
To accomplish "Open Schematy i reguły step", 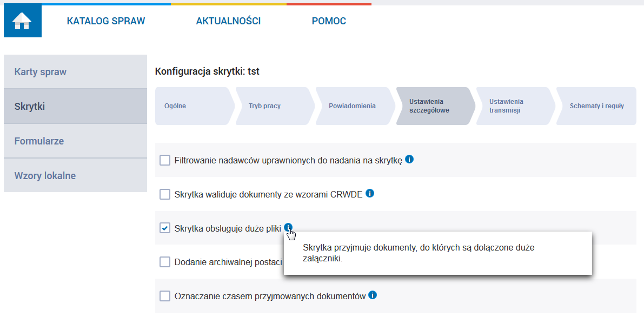I will click(x=596, y=106).
